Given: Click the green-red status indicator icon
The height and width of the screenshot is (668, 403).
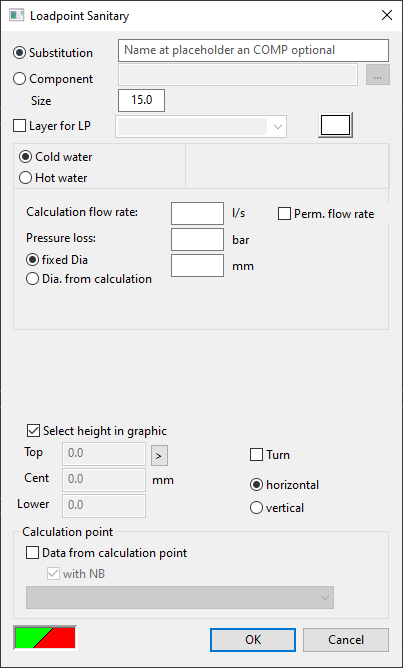Looking at the screenshot, I should tap(46, 638).
